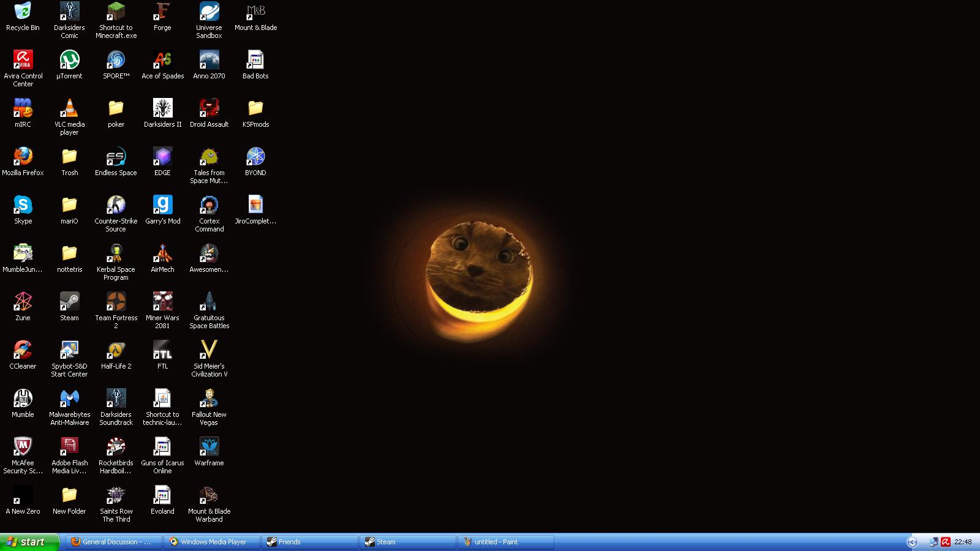980x551 pixels.
Task: Switch to untitled - Paint window
Action: pos(506,542)
